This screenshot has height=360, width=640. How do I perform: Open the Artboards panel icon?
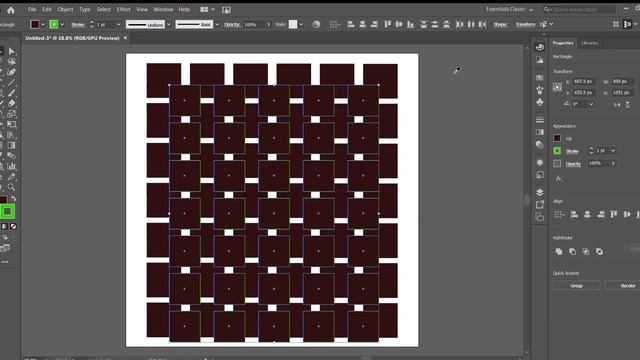tap(540, 217)
